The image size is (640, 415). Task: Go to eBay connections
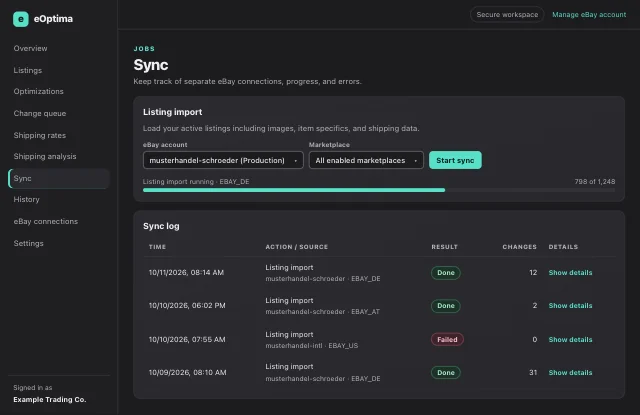coord(46,221)
